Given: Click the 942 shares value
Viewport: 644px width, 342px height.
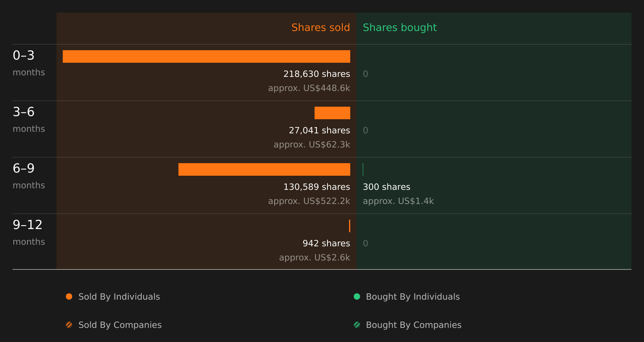Looking at the screenshot, I should point(326,244).
